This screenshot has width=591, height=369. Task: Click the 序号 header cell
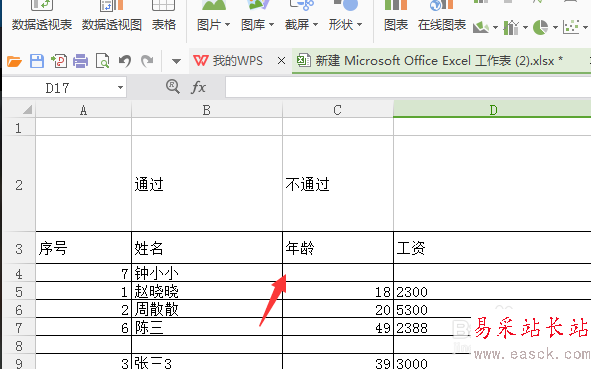(83, 248)
